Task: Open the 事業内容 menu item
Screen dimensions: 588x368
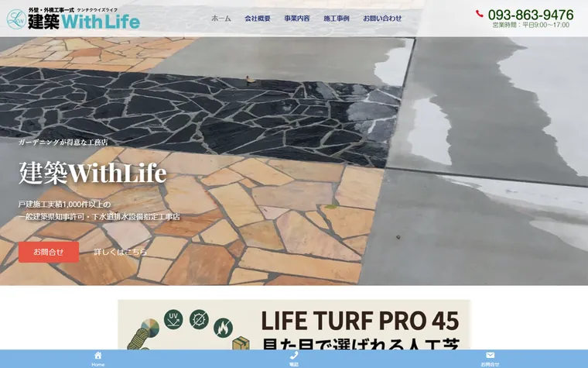Action: (x=297, y=18)
